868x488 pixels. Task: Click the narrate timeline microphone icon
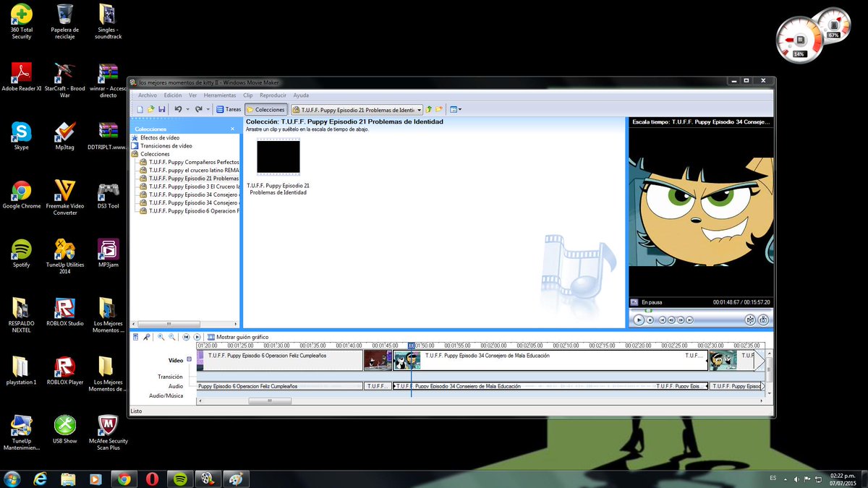[146, 337]
